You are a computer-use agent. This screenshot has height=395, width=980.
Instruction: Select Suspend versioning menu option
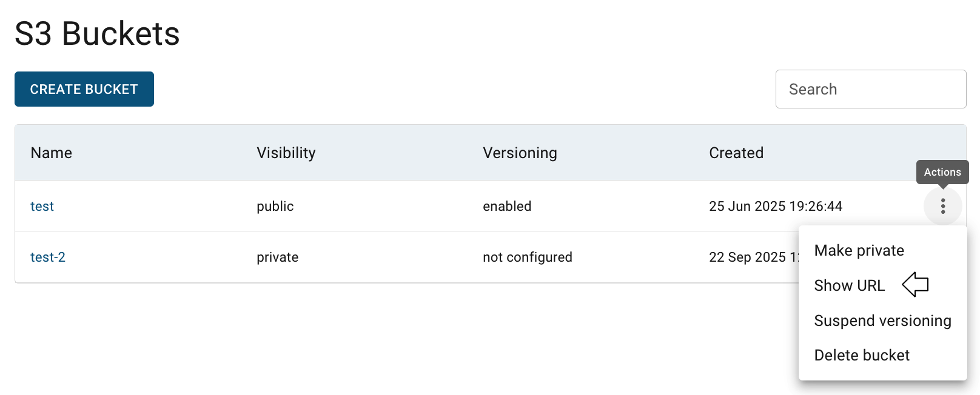(882, 320)
